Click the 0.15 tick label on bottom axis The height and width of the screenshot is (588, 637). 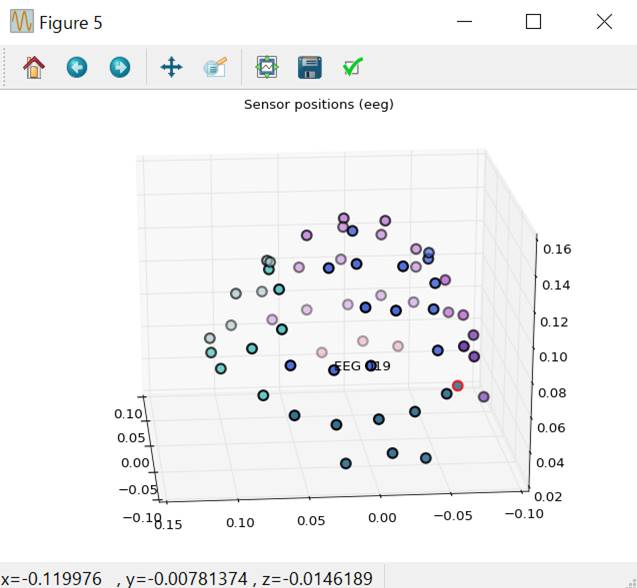[168, 522]
